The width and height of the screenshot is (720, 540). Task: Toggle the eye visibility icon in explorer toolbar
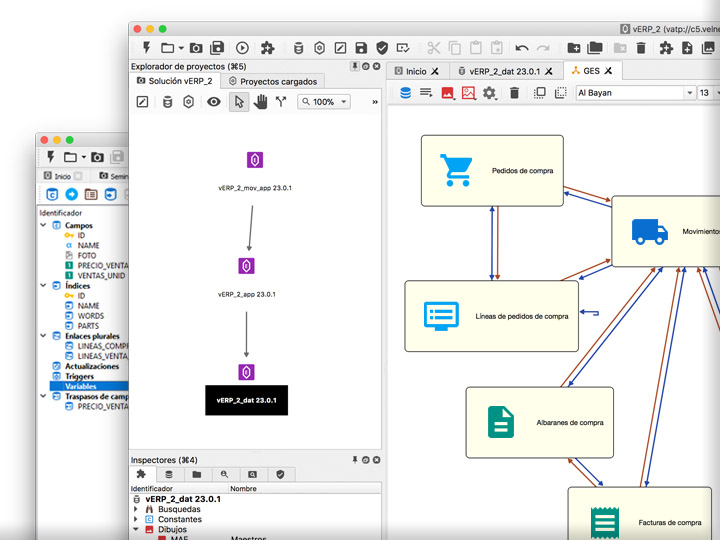(x=214, y=101)
